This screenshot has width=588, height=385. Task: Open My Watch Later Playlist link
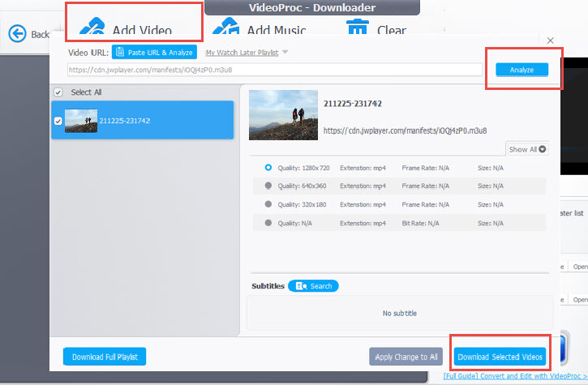point(242,53)
